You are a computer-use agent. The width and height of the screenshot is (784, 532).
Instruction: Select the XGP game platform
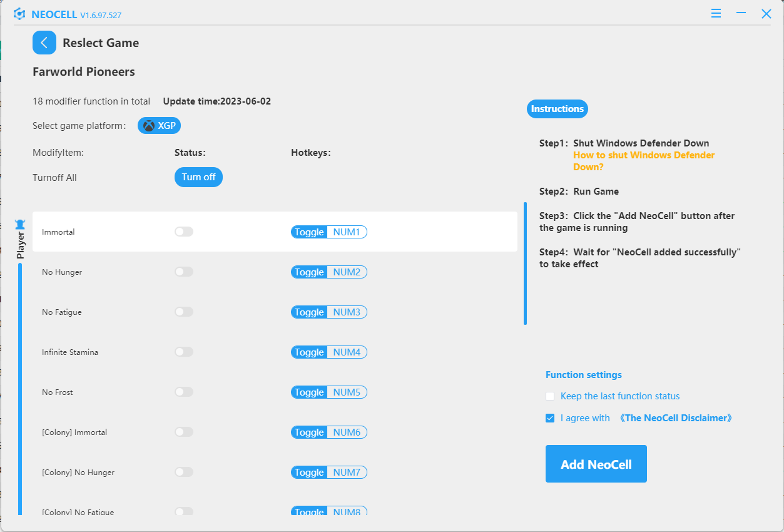click(159, 126)
